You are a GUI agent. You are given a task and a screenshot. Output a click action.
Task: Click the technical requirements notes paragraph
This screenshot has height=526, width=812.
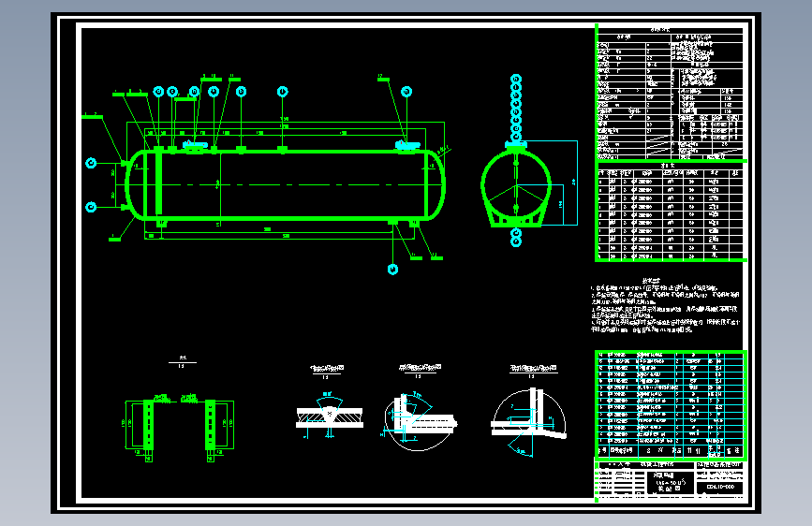[667, 307]
